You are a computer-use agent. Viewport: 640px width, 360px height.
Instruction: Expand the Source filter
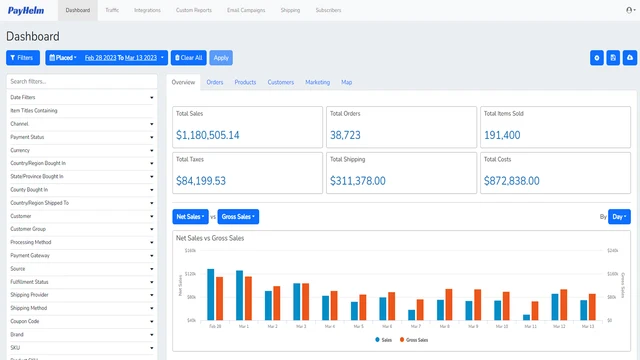coord(82,269)
